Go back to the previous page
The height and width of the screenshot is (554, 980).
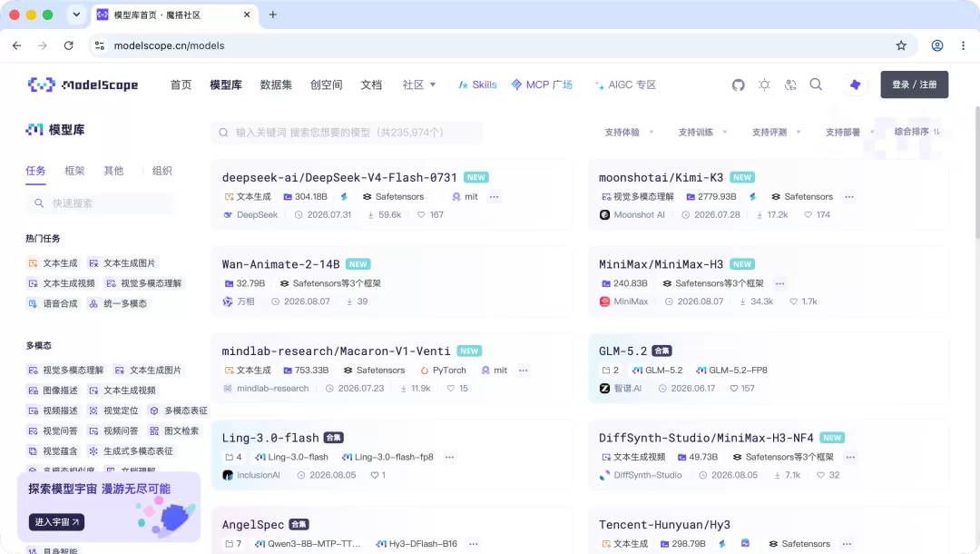(17, 45)
